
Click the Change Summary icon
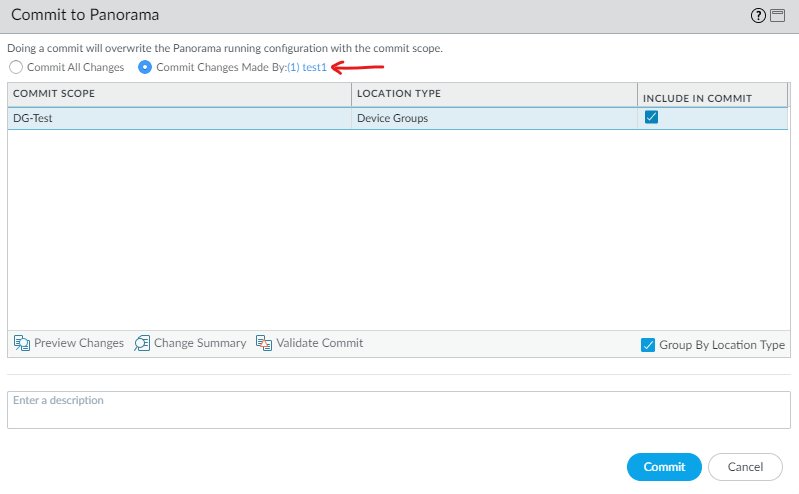(142, 343)
